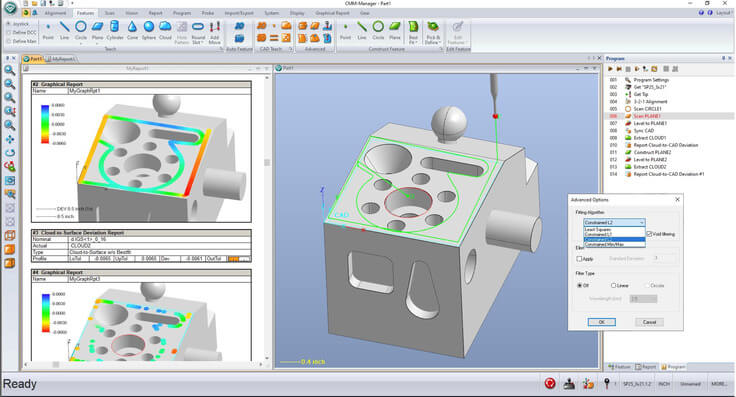The width and height of the screenshot is (736, 397).
Task: Click the report pane horizontal scrollbar
Action: point(143,364)
